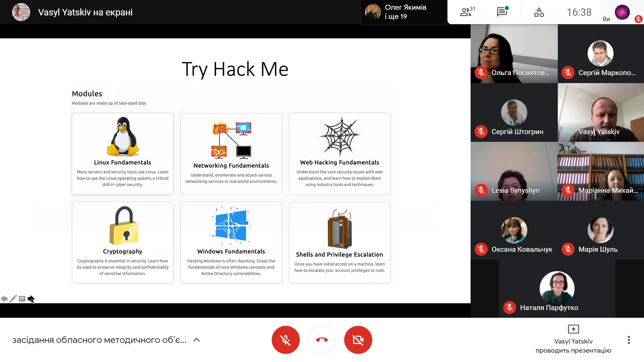Screen dimensions: 644x362
Task: Expand meeting details chevron
Action: click(197, 340)
